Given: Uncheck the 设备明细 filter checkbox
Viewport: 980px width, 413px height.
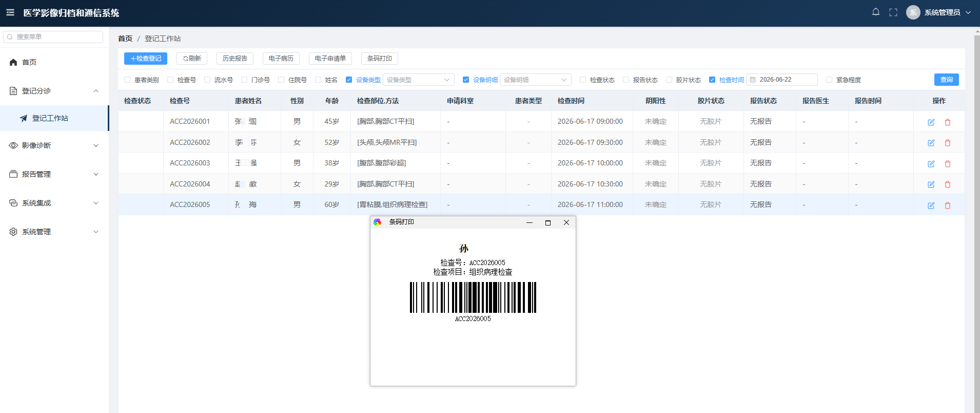Looking at the screenshot, I should [x=466, y=80].
